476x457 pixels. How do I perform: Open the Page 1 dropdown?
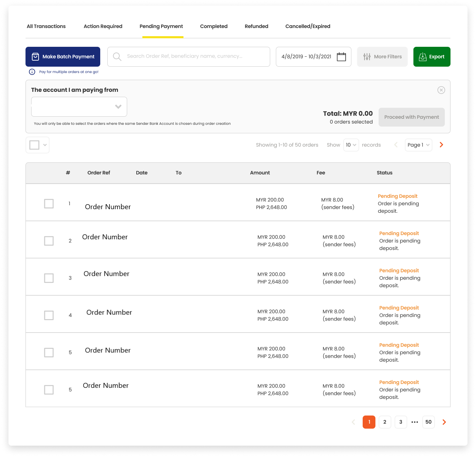pyautogui.click(x=418, y=145)
